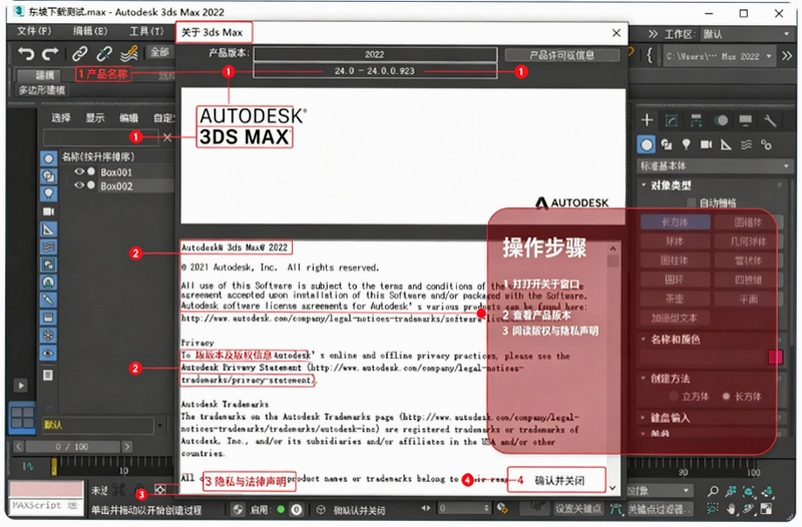Toggle Scene Explorer shapes filter icon

[48, 176]
